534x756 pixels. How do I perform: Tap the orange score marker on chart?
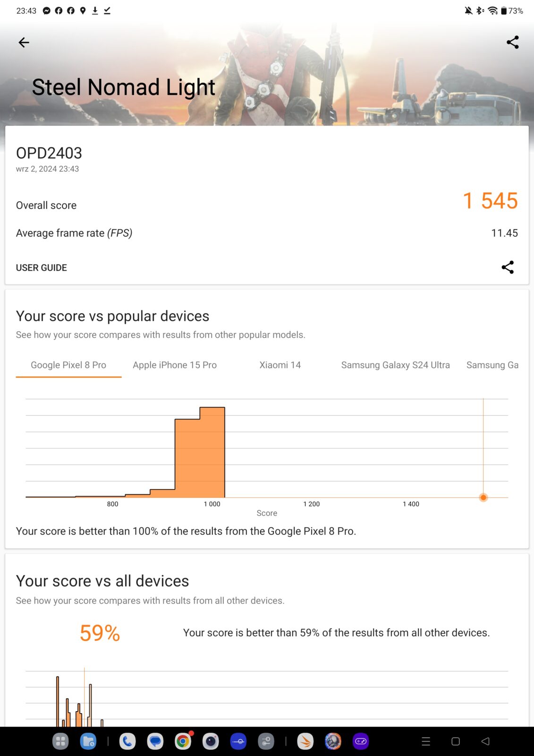483,498
